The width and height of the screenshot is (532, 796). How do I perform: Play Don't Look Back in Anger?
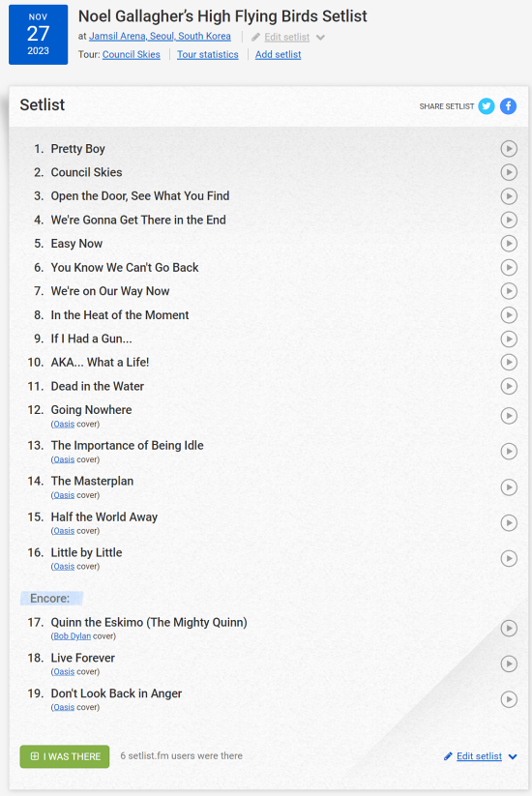(x=509, y=699)
